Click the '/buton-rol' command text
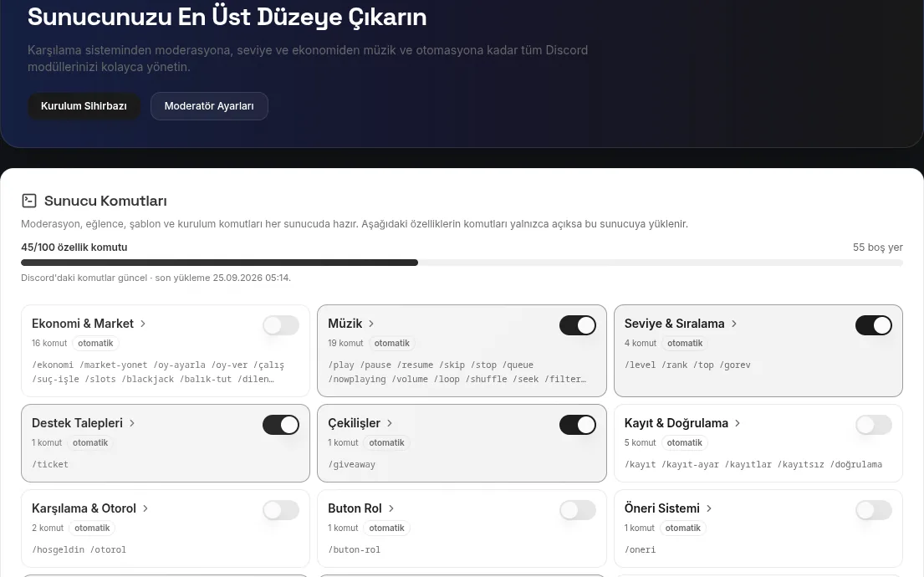Screen dimensions: 924x577 [x=355, y=550]
